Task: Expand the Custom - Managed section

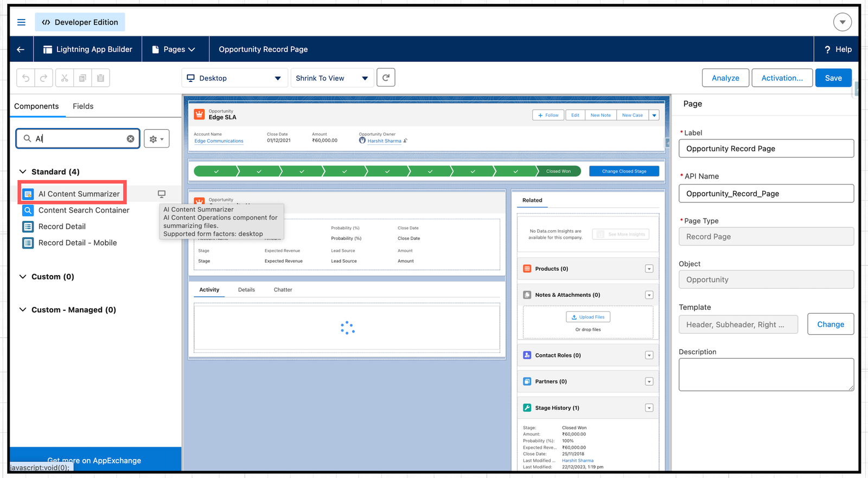Action: click(23, 310)
